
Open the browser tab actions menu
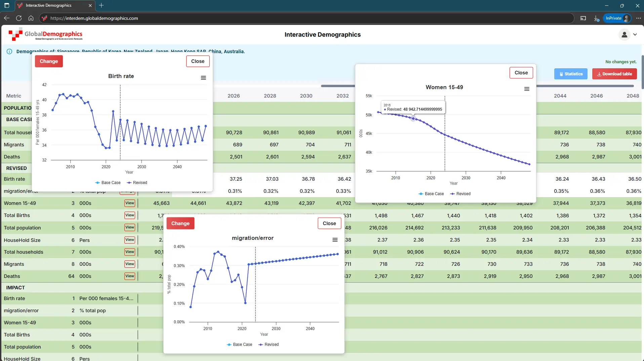pos(7,5)
